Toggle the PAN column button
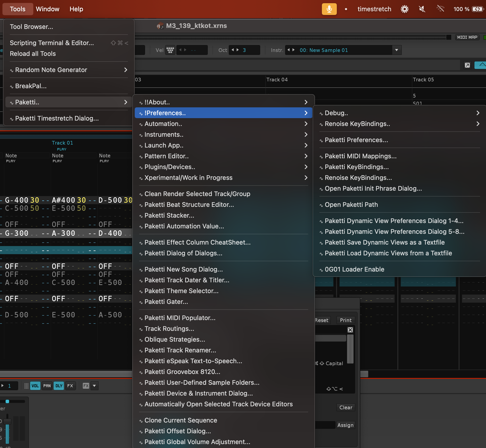The image size is (486, 448). [47, 386]
